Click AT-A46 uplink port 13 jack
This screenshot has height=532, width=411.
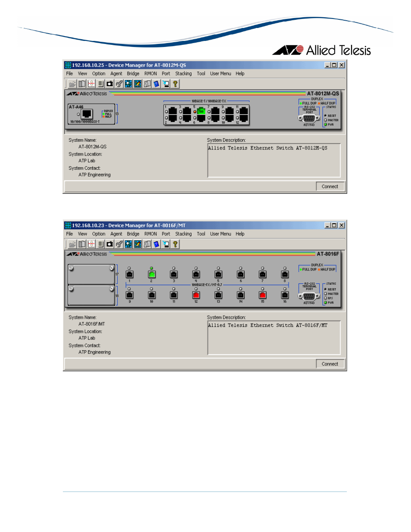(x=87, y=114)
